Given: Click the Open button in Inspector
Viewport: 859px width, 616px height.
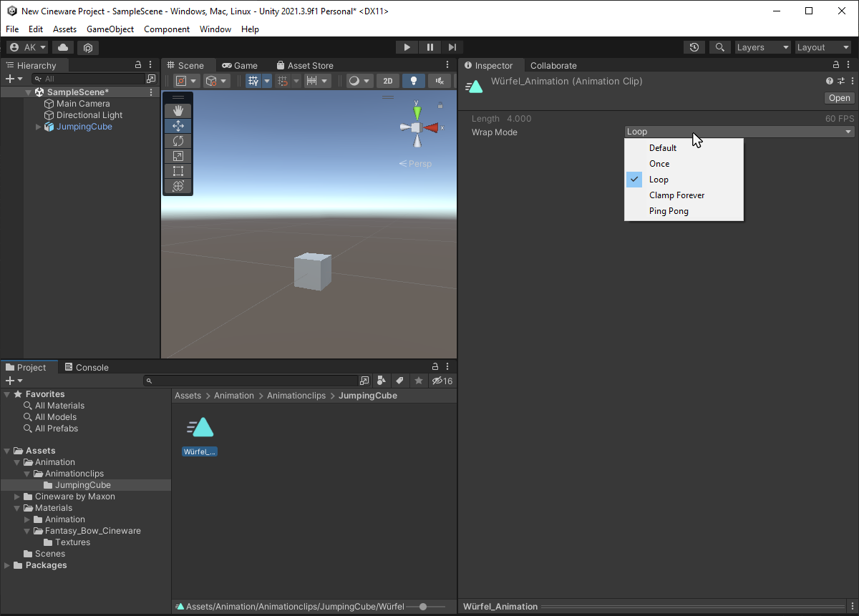Looking at the screenshot, I should point(840,98).
